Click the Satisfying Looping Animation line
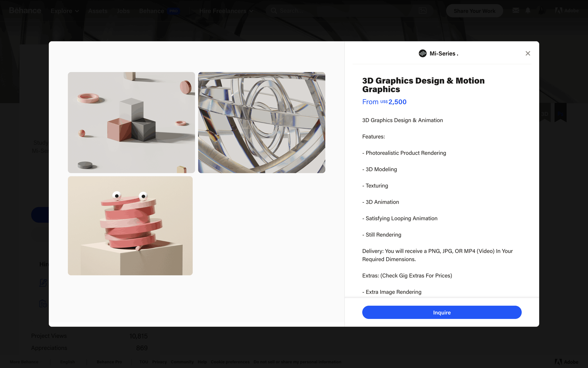Screen dimensions: 588x368 (x=400, y=218)
